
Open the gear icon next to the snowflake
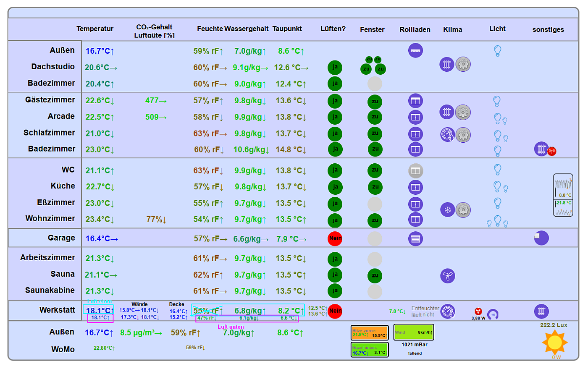pyautogui.click(x=463, y=209)
